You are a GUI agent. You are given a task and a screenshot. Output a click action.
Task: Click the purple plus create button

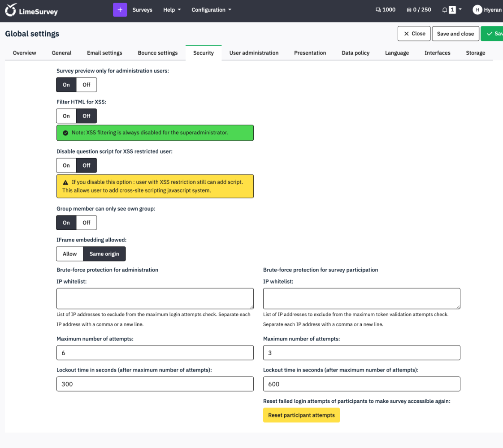tap(120, 10)
